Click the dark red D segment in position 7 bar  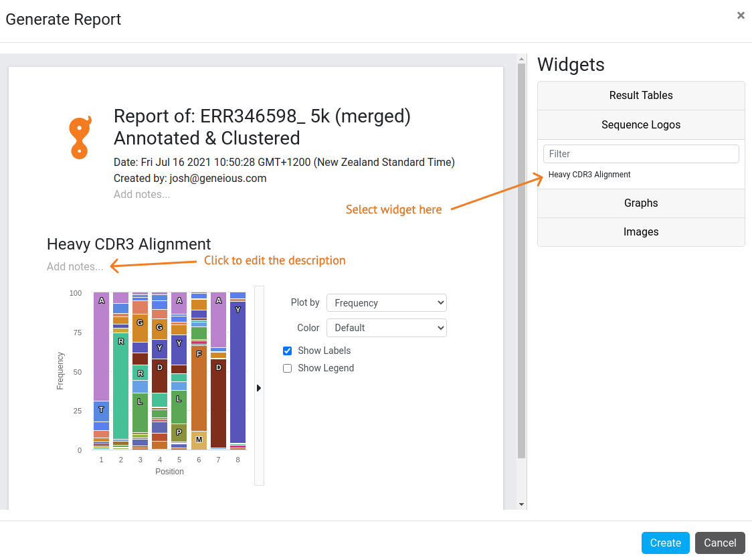218,403
